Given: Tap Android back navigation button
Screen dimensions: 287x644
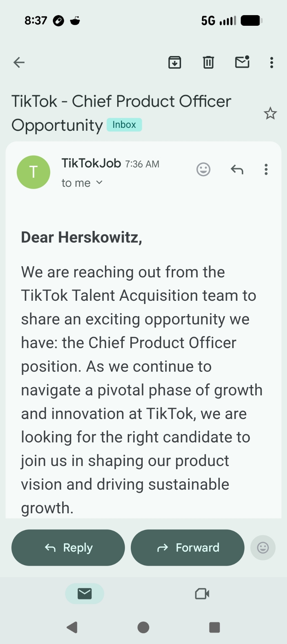Looking at the screenshot, I should pos(72,627).
